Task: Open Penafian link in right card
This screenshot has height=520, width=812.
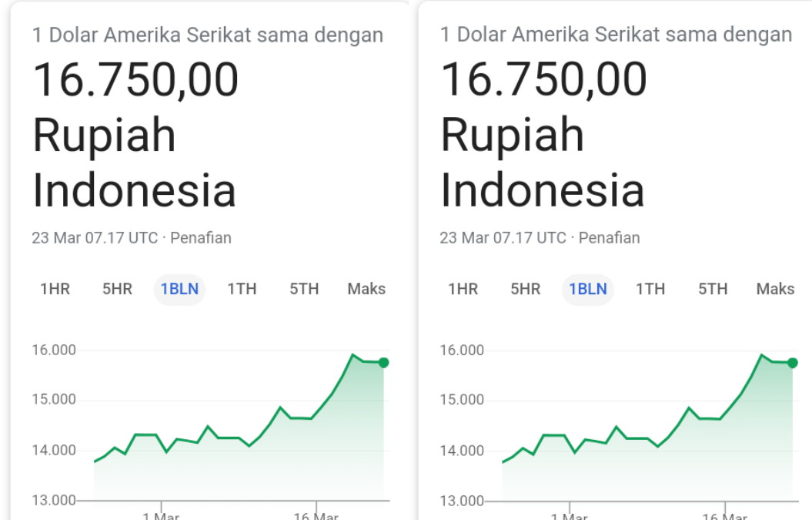Action: tap(609, 238)
